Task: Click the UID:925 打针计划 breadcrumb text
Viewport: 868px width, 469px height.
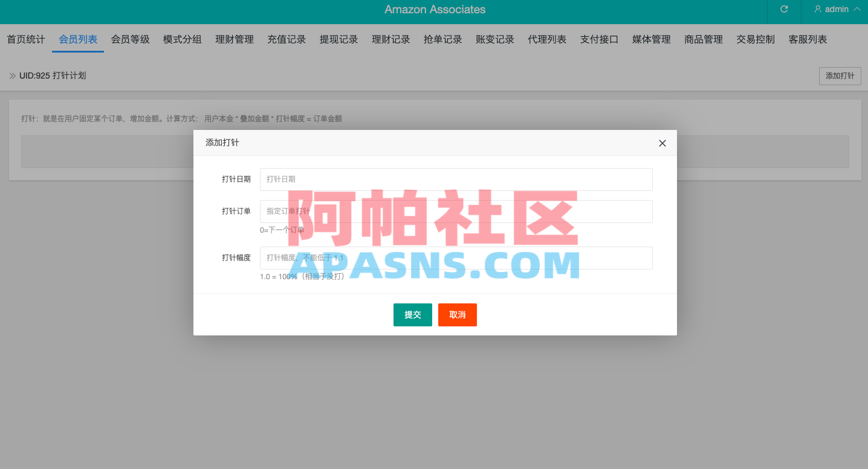Action: (53, 76)
